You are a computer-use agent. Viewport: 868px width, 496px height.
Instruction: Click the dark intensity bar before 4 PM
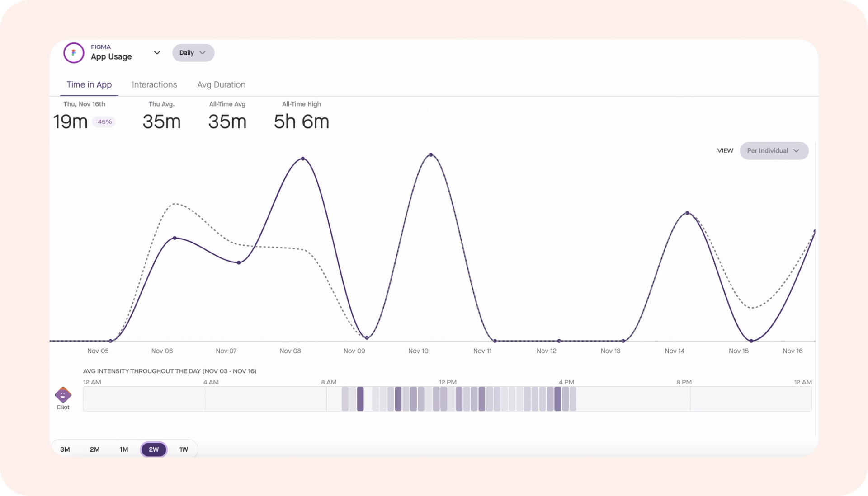tap(558, 398)
